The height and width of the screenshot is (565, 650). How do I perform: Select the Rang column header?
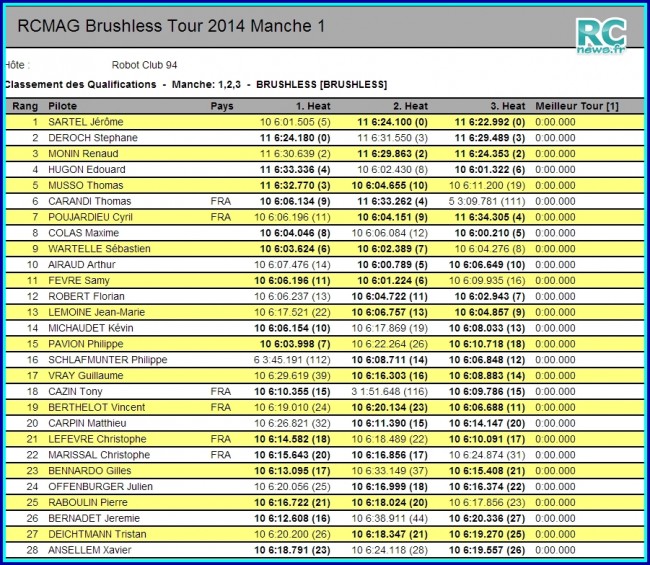[25, 106]
